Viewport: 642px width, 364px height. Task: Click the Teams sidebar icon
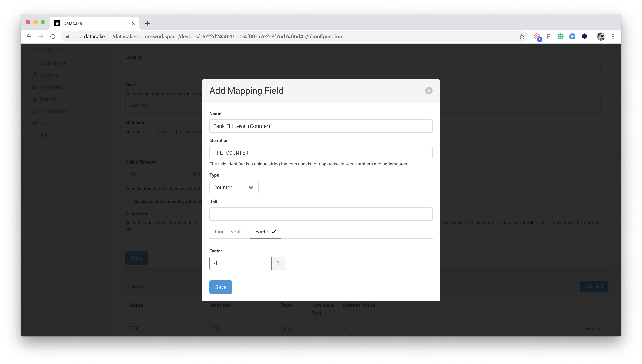pos(35,99)
